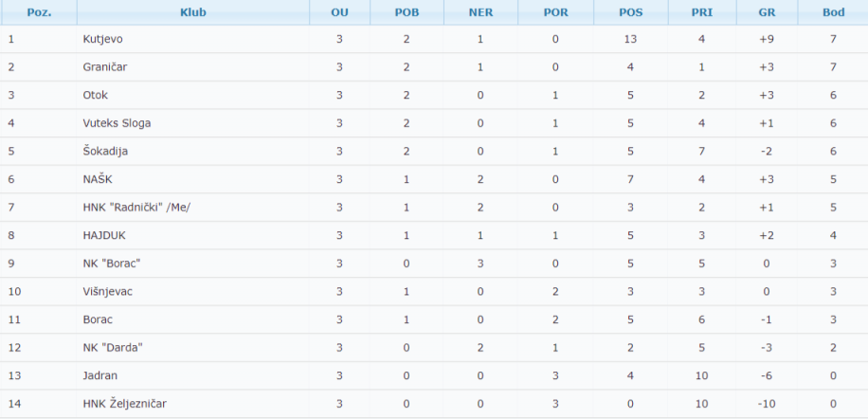Select the Graničar club name
868x419 pixels.
tap(105, 67)
